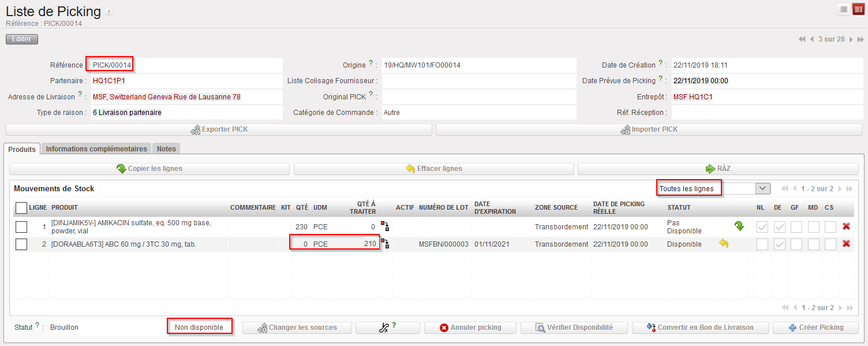Click the Origine field value
The height and width of the screenshot is (346, 868).
click(479, 65)
